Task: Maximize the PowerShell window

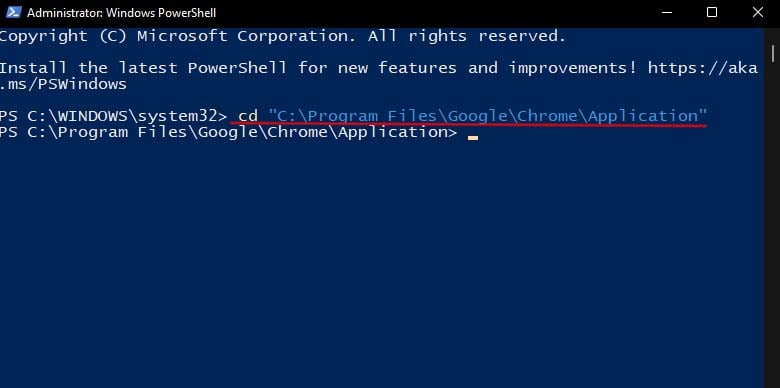Action: click(712, 12)
